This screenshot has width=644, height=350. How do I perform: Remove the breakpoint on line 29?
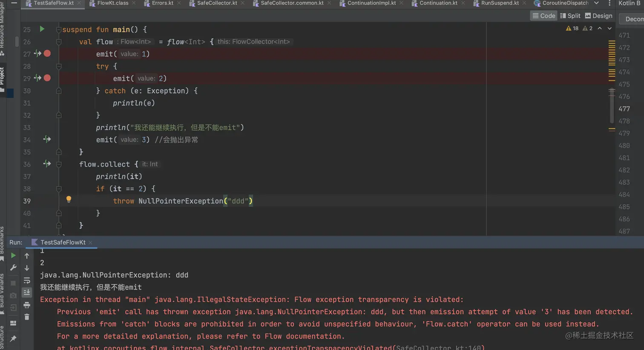(x=47, y=78)
